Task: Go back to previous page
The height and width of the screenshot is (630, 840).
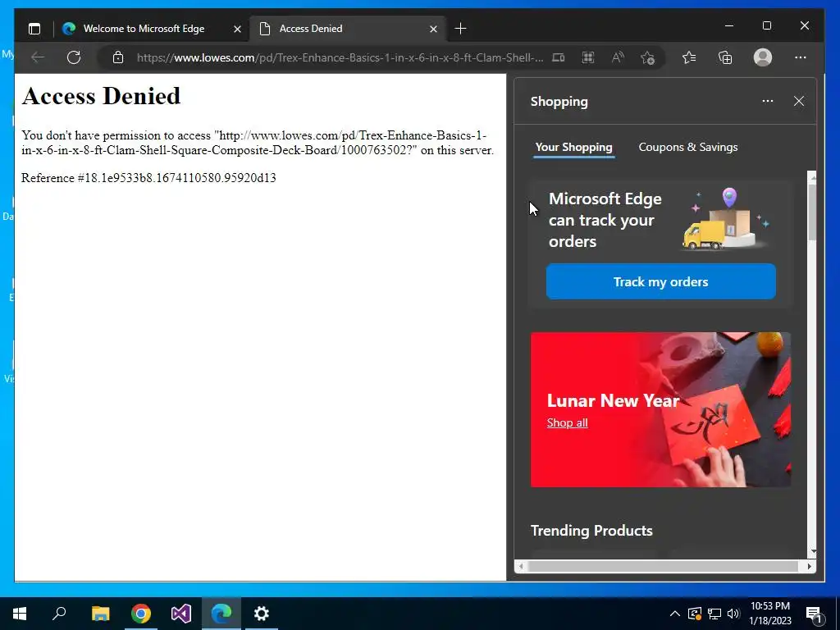Action: [38, 57]
